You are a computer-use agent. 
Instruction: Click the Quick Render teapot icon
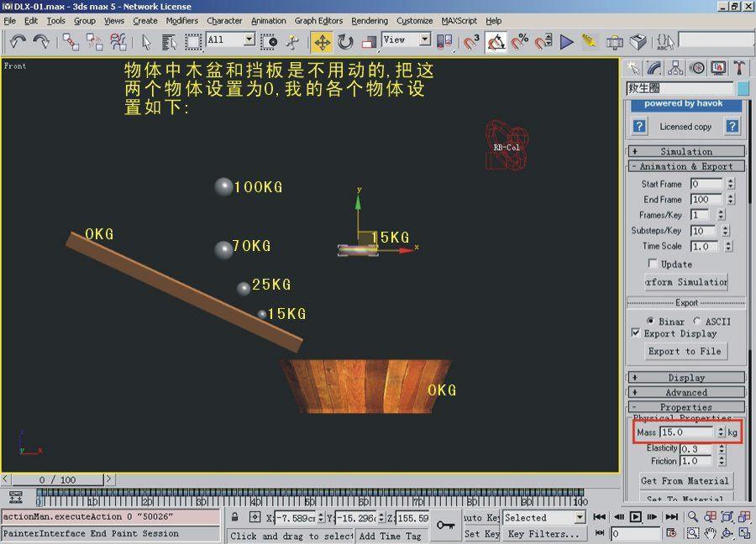click(638, 41)
